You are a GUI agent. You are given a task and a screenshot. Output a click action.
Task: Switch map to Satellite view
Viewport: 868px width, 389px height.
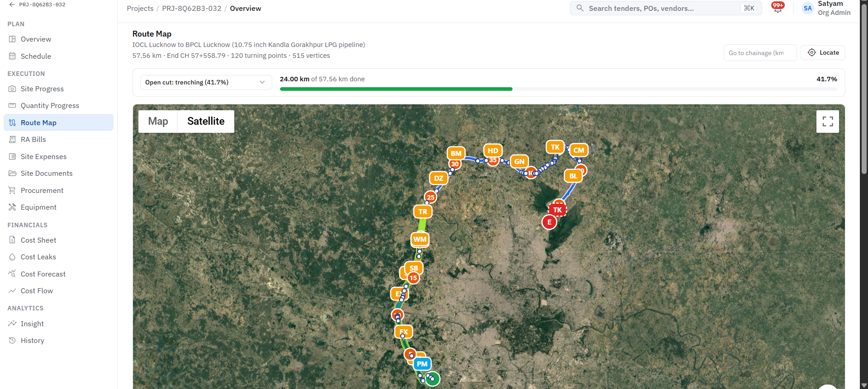206,122
